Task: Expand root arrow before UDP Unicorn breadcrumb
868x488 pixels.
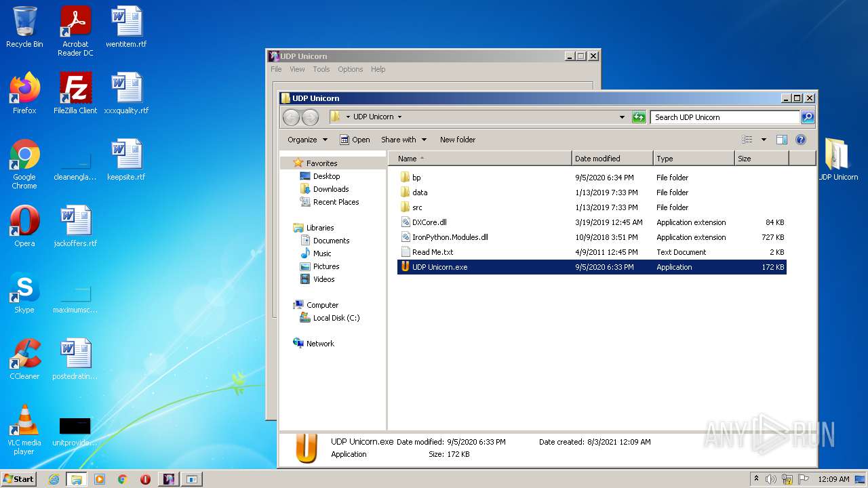Action: tap(348, 117)
